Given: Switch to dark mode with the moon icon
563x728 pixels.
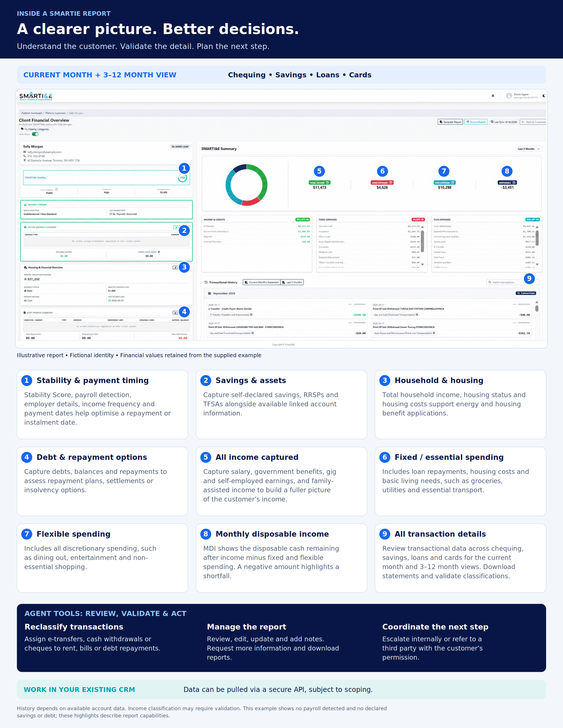Looking at the screenshot, I should pyautogui.click(x=544, y=96).
